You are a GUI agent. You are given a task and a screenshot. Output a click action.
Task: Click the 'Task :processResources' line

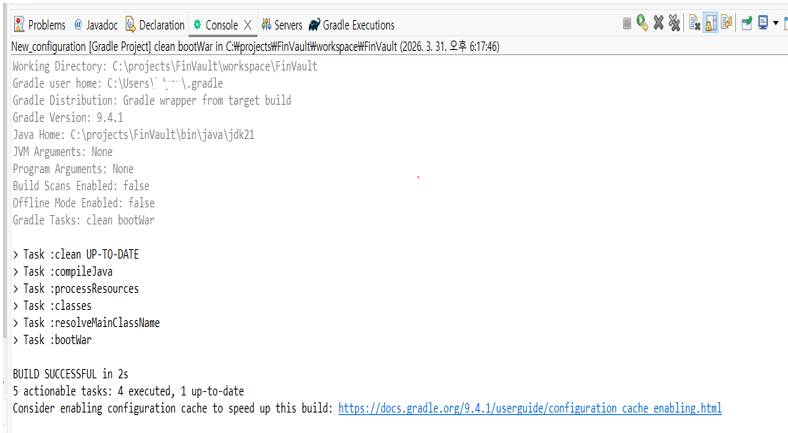click(x=76, y=289)
